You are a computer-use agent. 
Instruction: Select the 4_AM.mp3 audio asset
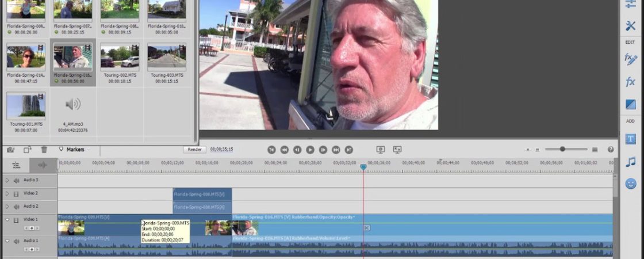(72, 104)
